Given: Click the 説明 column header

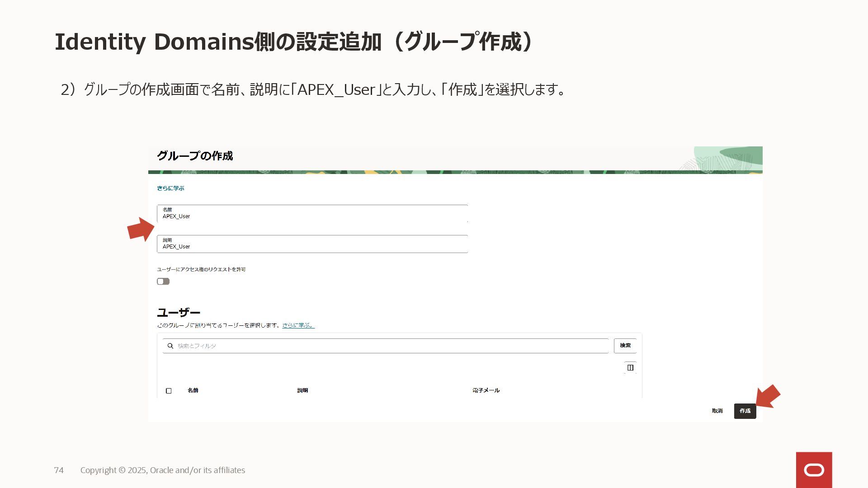Looking at the screenshot, I should pyautogui.click(x=302, y=390).
